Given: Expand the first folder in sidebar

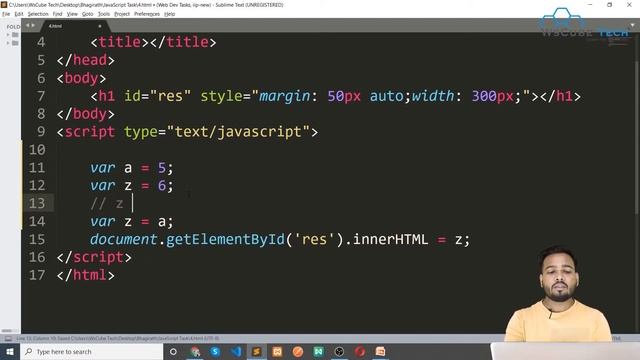Looking at the screenshot, I should [x=8, y=35].
